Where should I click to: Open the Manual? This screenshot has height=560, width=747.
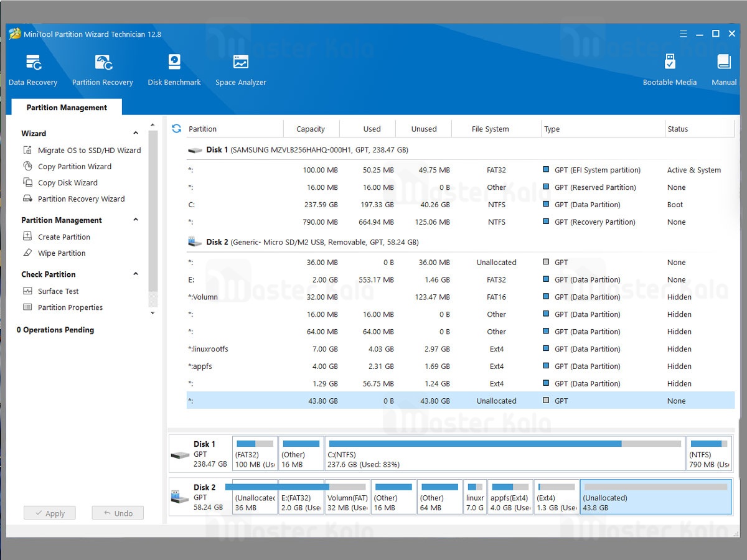click(724, 70)
